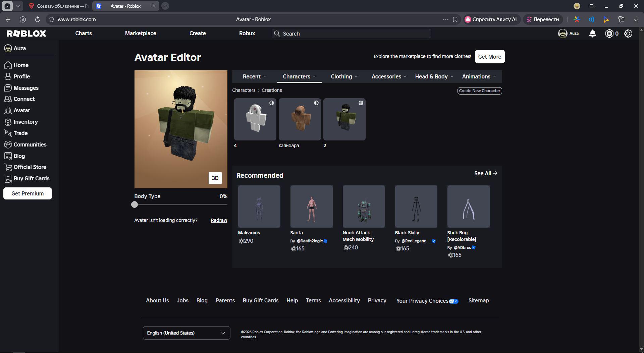Screen dimensions: 644x353
Task: Expand the Characters dropdown tab
Action: click(299, 76)
